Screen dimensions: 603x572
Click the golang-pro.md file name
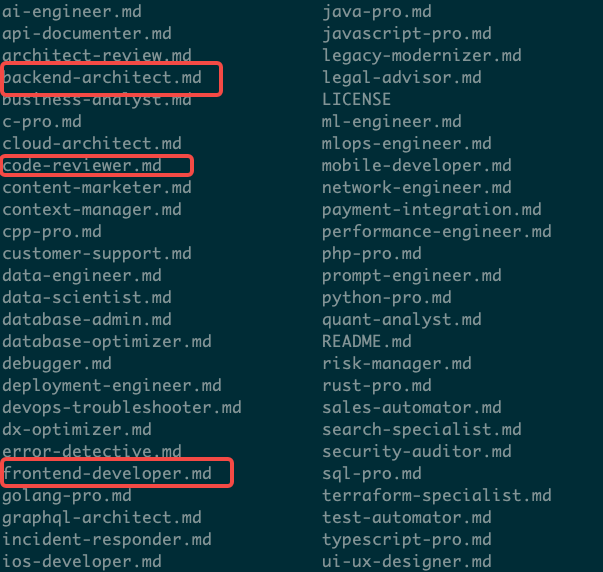(x=67, y=496)
